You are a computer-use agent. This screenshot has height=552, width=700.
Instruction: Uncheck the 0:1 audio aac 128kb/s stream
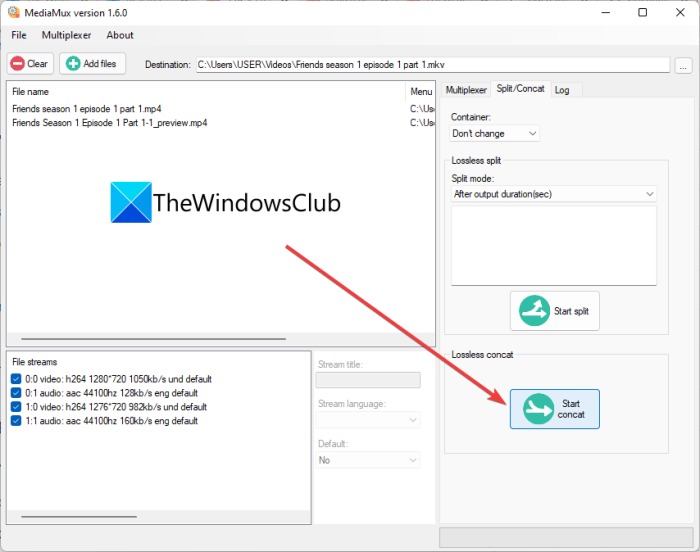(16, 393)
